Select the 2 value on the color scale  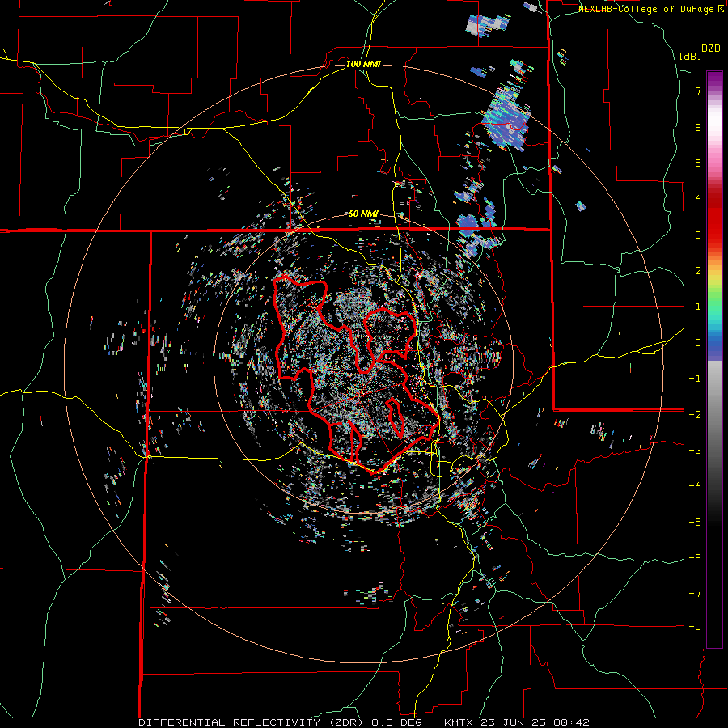point(698,271)
